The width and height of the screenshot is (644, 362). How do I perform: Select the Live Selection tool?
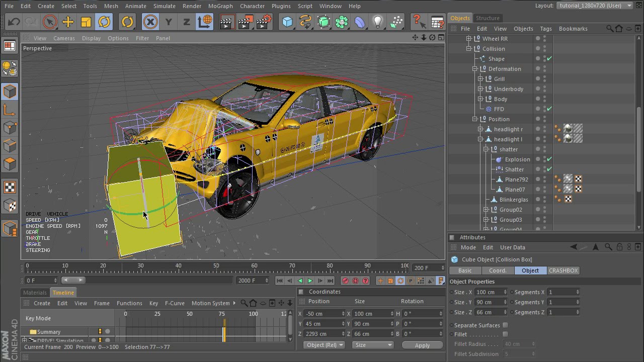pos(50,22)
